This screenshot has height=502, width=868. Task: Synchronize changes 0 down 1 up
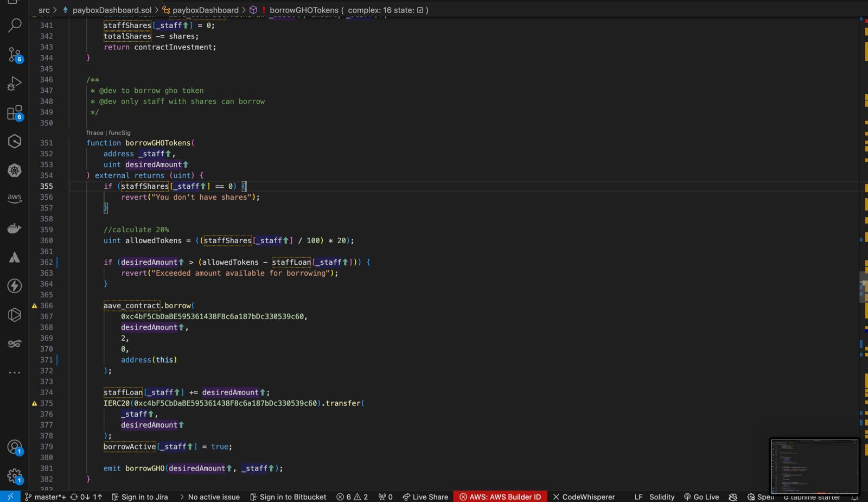(86, 497)
